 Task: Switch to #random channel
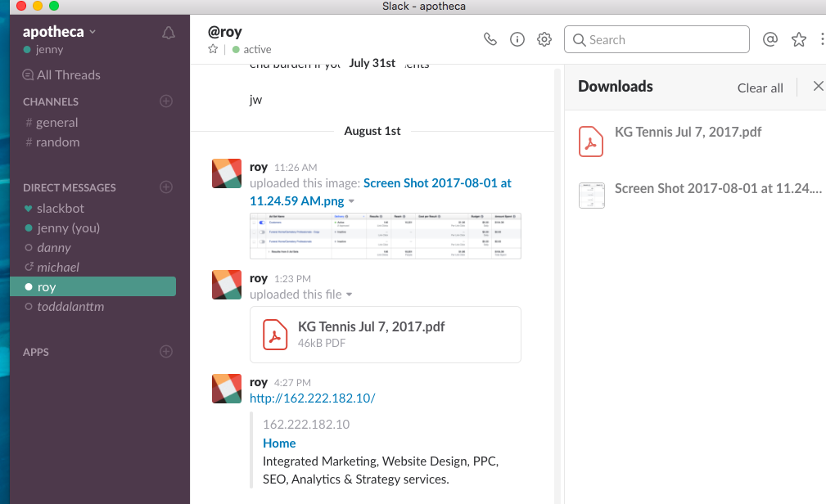coord(52,142)
